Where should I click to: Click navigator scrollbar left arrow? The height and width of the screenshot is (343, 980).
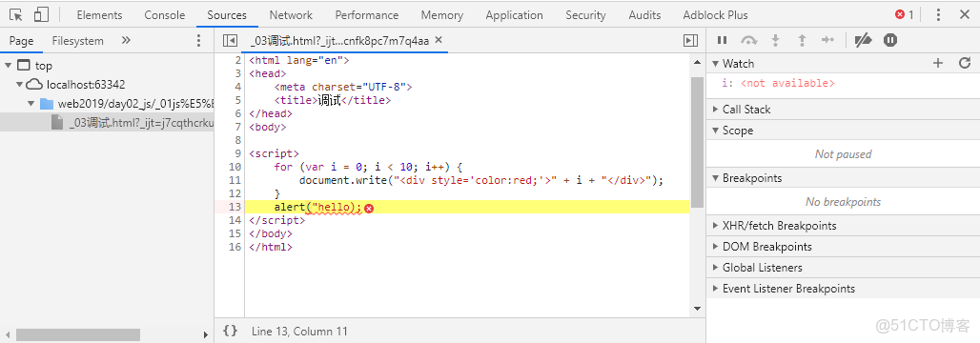[7, 334]
